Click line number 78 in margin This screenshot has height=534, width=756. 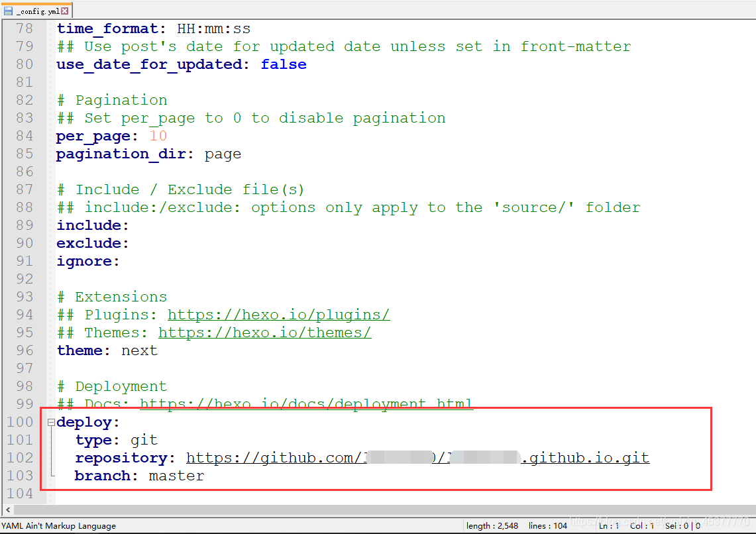coord(24,28)
